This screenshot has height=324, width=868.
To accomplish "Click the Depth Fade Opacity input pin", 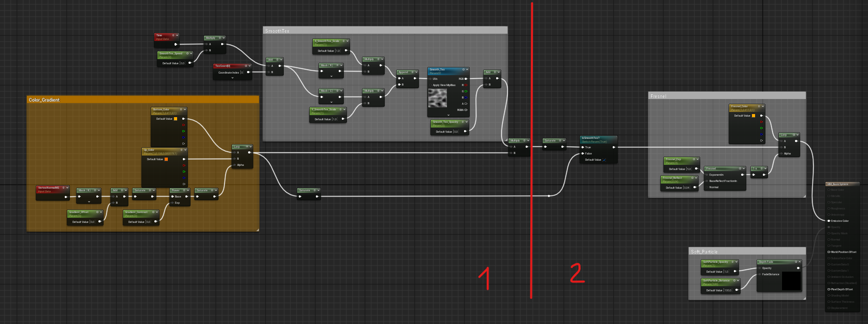I will [759, 268].
